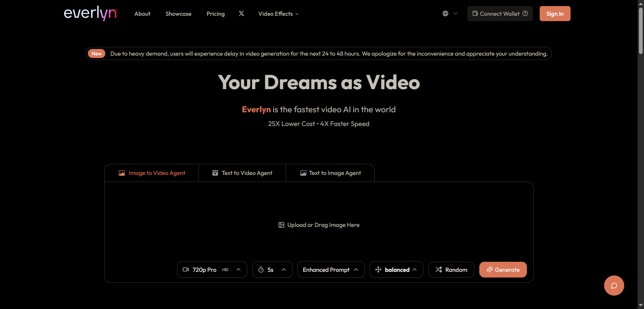Click the heavy demand announcement message
This screenshot has width=644, height=309.
coord(329,54)
